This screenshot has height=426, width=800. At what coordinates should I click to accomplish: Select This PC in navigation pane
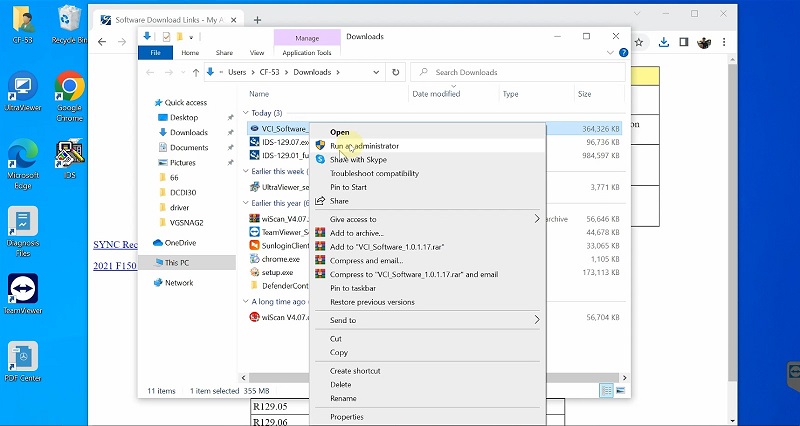[180, 262]
